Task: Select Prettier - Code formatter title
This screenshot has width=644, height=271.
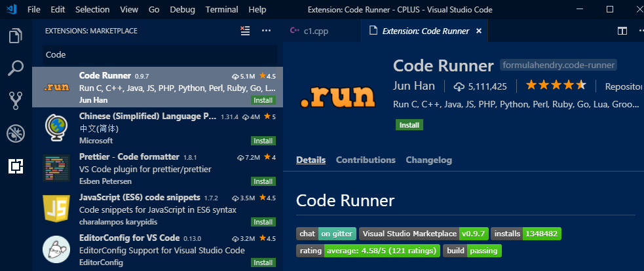Action: pyautogui.click(x=129, y=157)
